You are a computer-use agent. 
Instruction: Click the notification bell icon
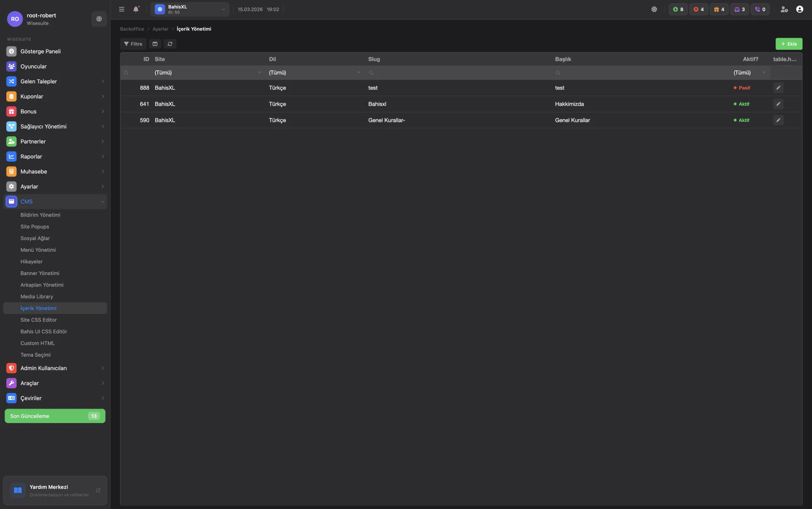point(136,9)
